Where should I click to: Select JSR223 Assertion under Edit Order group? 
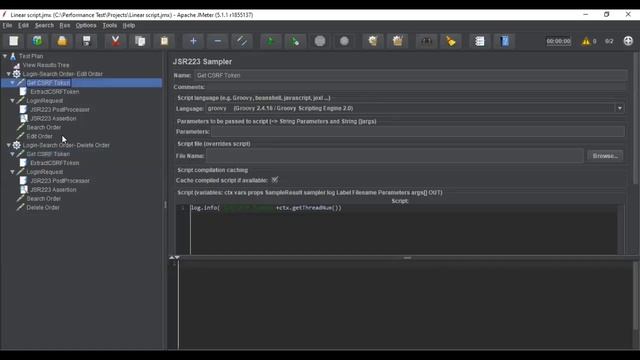click(53, 118)
